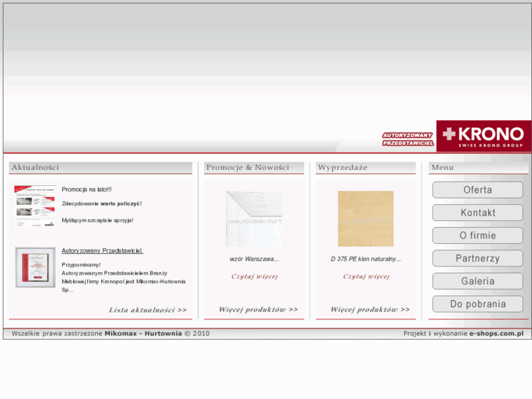
Task: Click Czytaj więcej under klon naturalny
Action: pos(366,277)
